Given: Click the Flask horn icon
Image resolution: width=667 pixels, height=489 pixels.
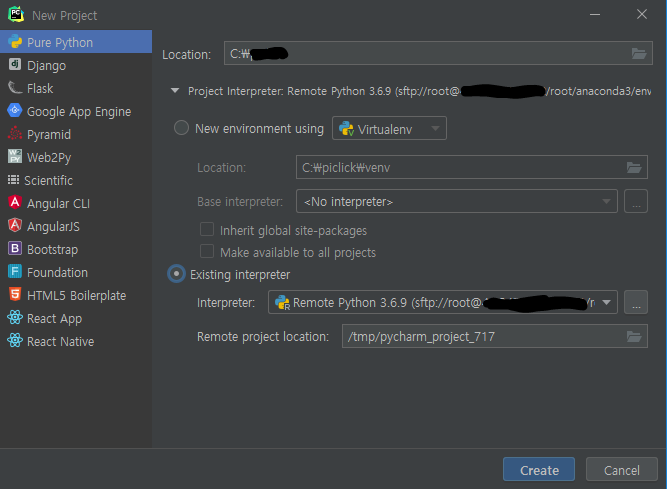Looking at the screenshot, I should pyautogui.click(x=15, y=88).
